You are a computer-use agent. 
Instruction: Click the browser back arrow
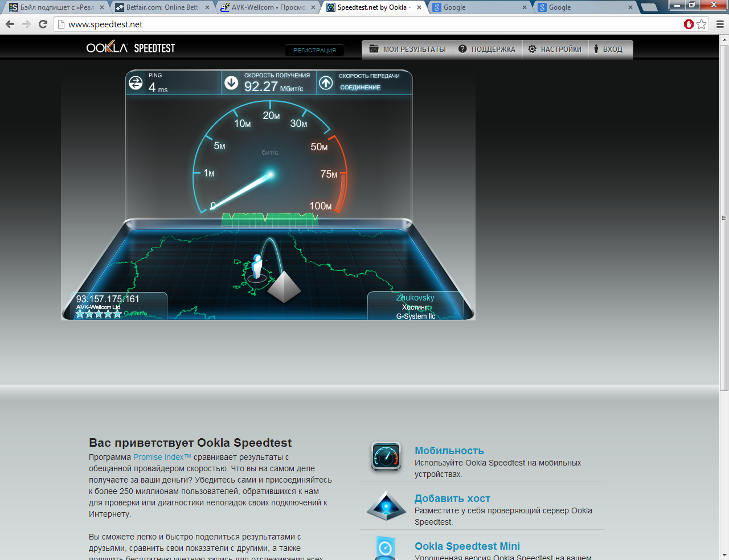[10, 24]
